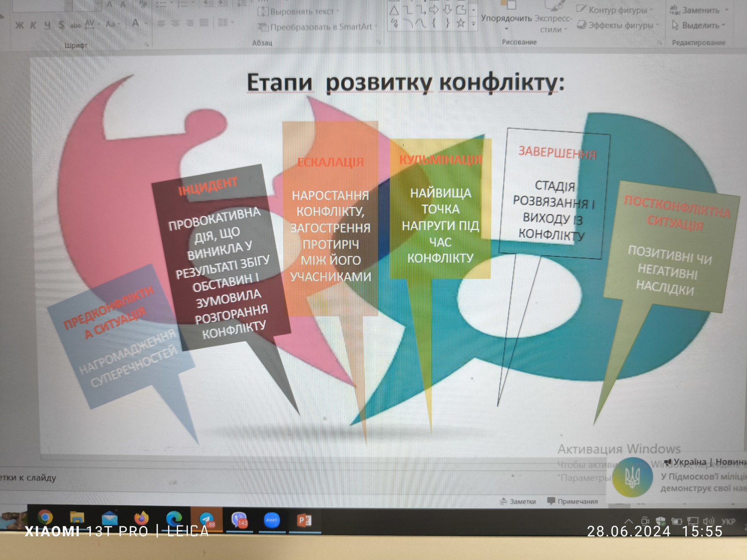Open Firefox from the taskbar
The width and height of the screenshot is (747, 560).
(142, 519)
